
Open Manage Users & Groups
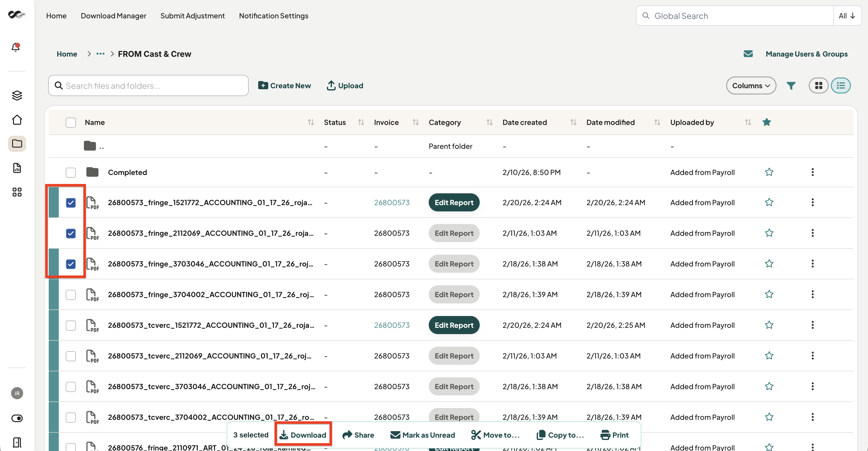[x=806, y=54]
